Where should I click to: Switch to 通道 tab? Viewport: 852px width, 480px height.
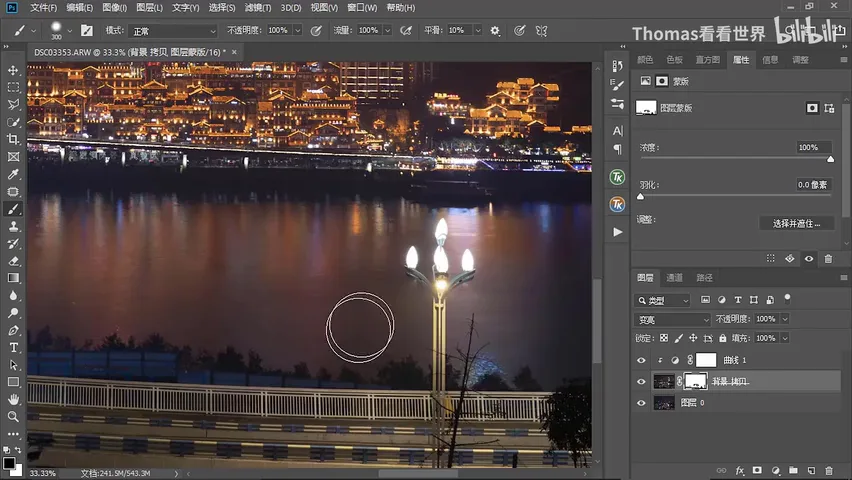(674, 278)
